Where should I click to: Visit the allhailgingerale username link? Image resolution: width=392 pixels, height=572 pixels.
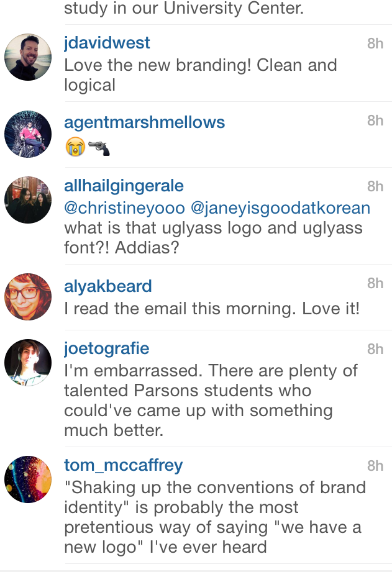click(124, 186)
